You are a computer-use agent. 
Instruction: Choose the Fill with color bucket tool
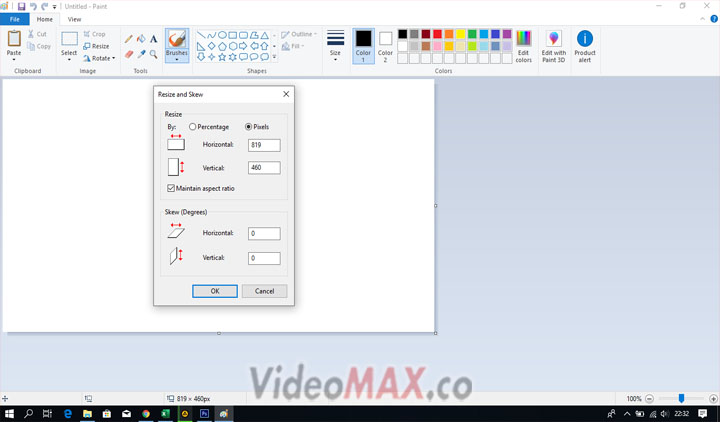tap(141, 39)
